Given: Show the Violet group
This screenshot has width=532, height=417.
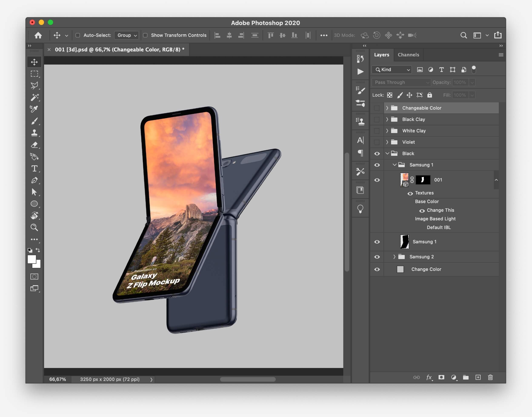Looking at the screenshot, I should pos(377,142).
